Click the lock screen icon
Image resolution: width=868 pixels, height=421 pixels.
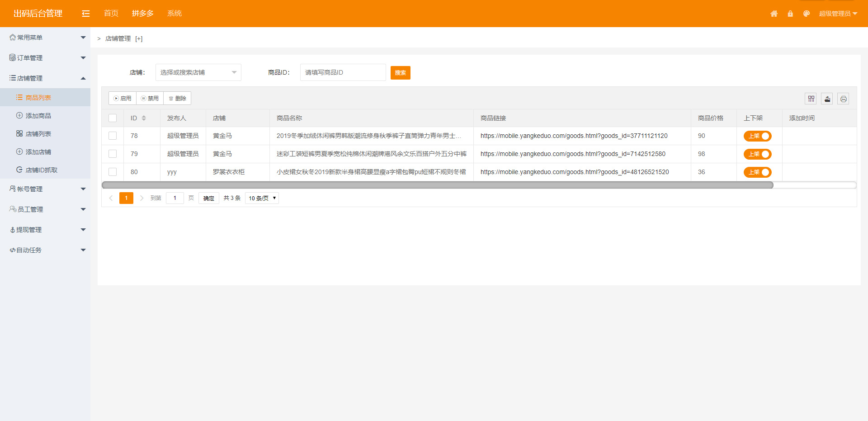[790, 14]
